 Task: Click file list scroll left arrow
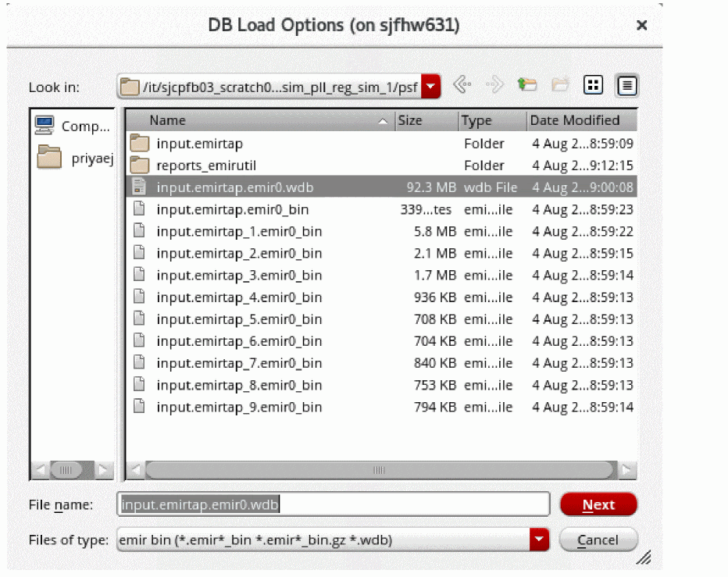point(136,470)
